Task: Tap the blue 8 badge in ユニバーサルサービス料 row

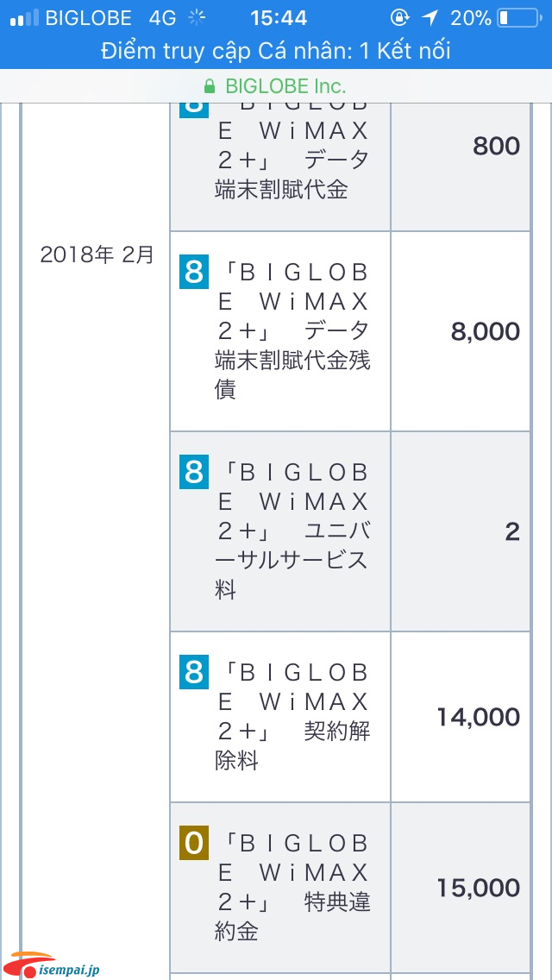Action: pyautogui.click(x=193, y=473)
